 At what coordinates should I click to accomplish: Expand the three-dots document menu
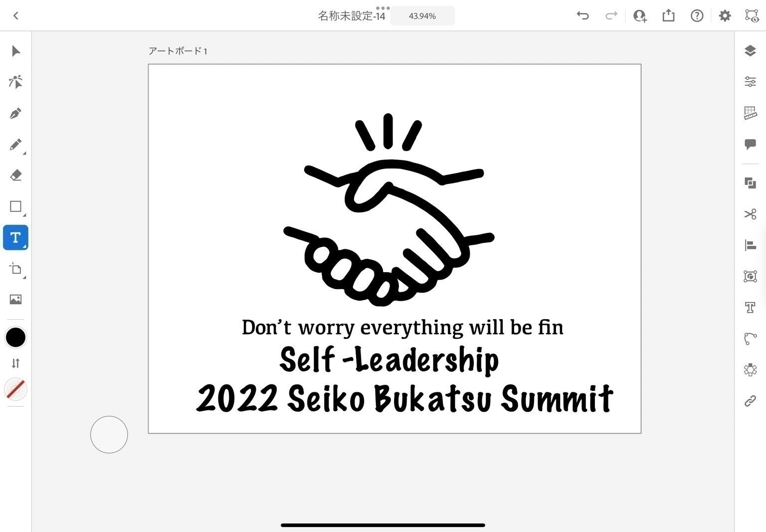(x=383, y=8)
